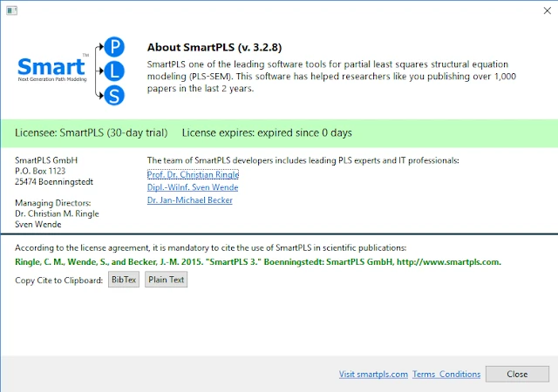Click 'Licensee: SmartPLS (30-day trial)' text

coord(91,132)
